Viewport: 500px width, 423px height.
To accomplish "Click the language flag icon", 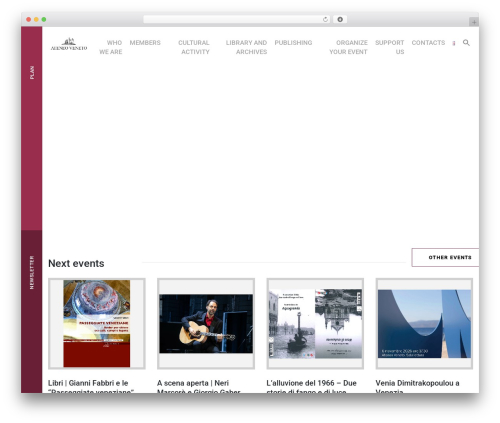I will 454,43.
